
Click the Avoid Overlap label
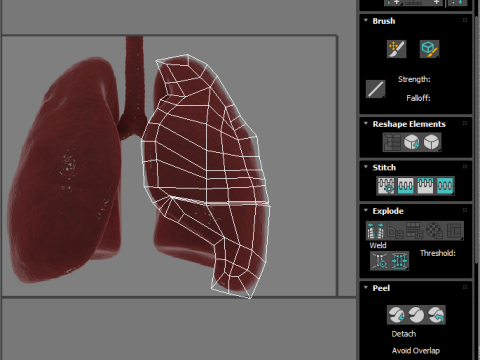coord(416,351)
